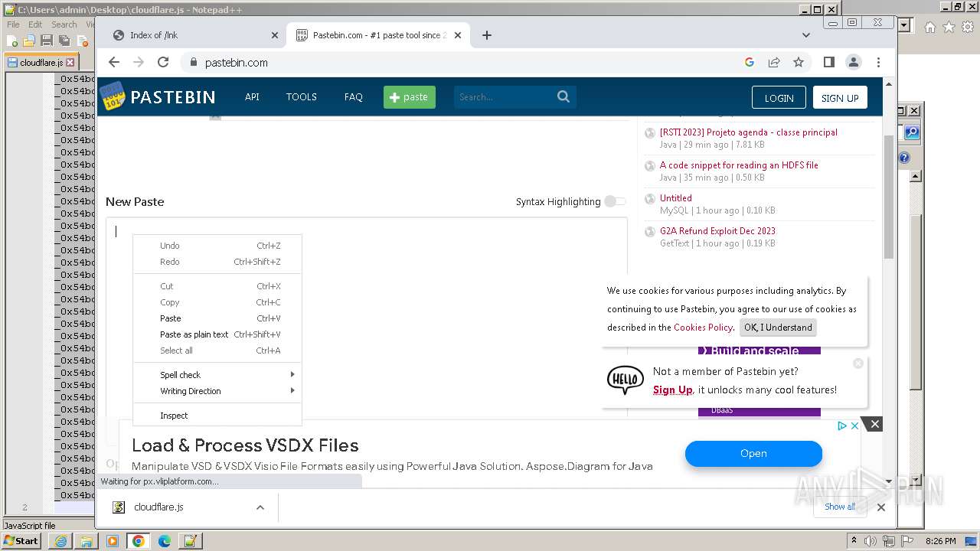This screenshot has height=551, width=980.
Task: Open the Chrome profile avatar
Action: tap(854, 63)
